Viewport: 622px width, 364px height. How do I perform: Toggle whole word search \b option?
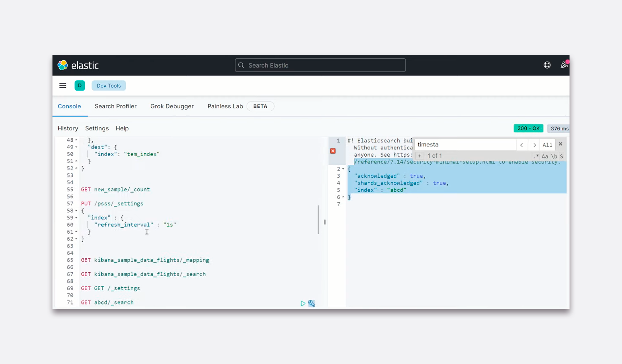554,156
